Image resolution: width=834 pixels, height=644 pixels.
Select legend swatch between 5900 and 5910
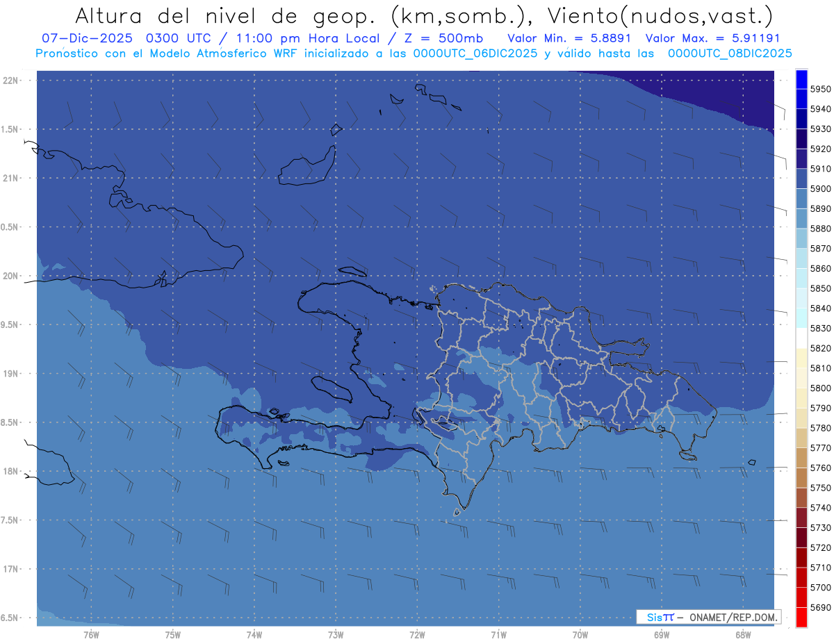tap(801, 179)
